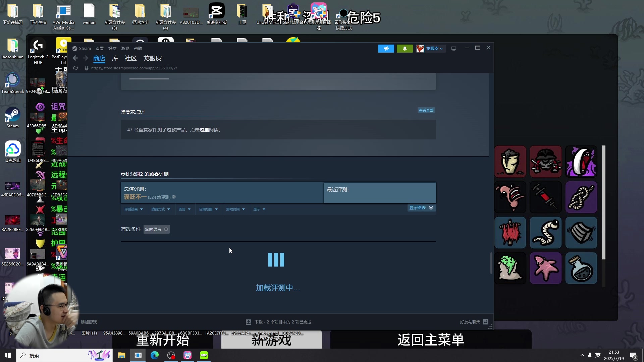Viewport: 644px width, 362px height.
Task: Open the 显示 filter dropdown
Action: pyautogui.click(x=259, y=209)
